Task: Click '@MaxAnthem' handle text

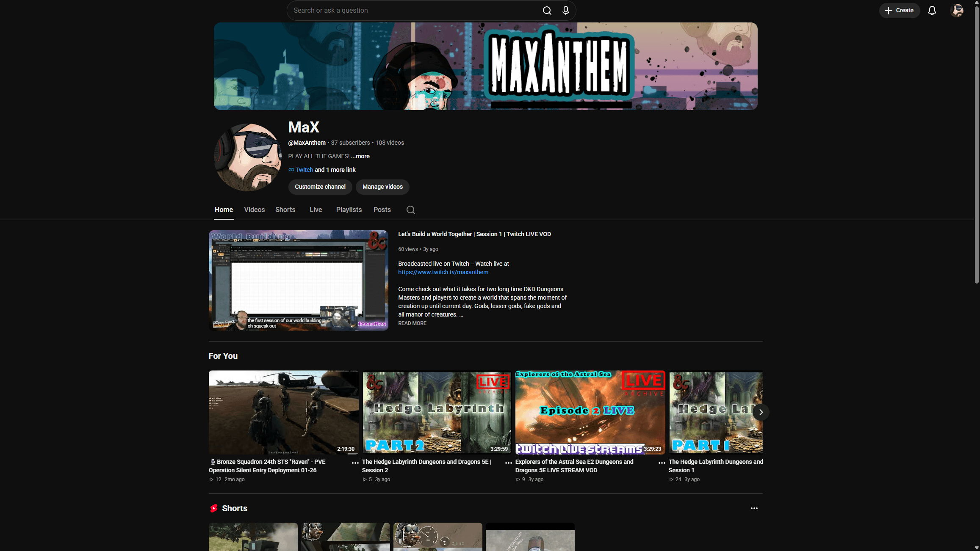Action: pos(307,143)
